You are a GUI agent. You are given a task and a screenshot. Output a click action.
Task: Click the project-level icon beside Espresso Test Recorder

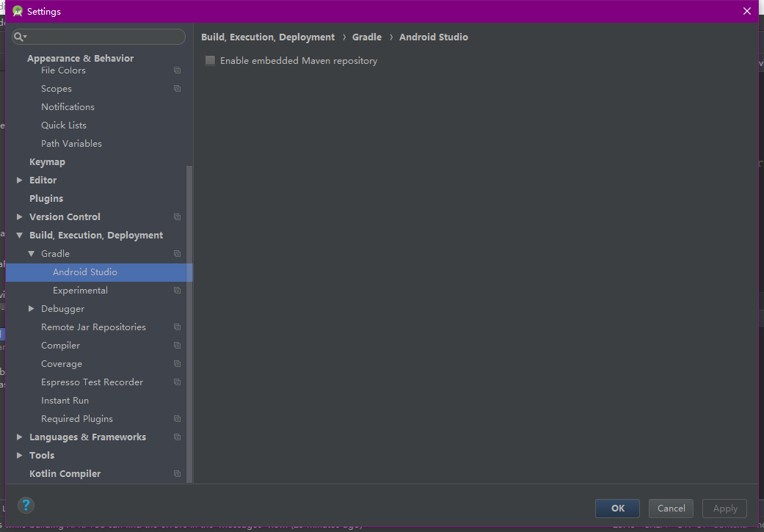click(178, 382)
